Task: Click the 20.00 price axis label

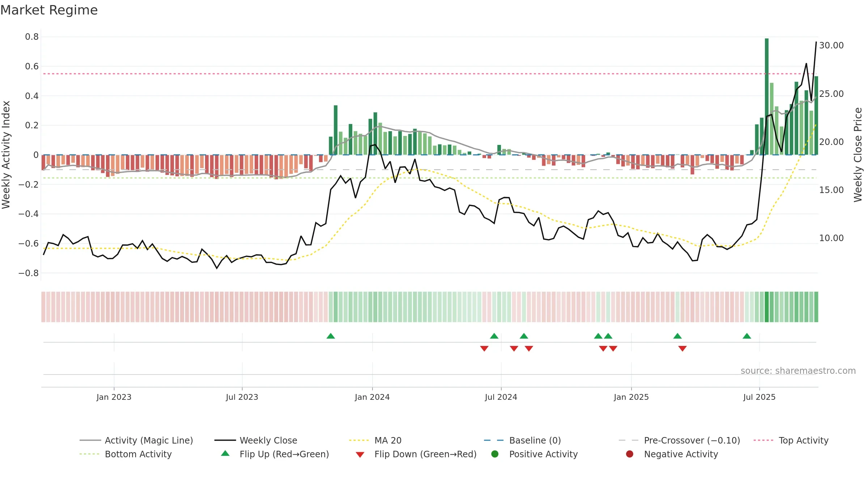Action: click(831, 142)
